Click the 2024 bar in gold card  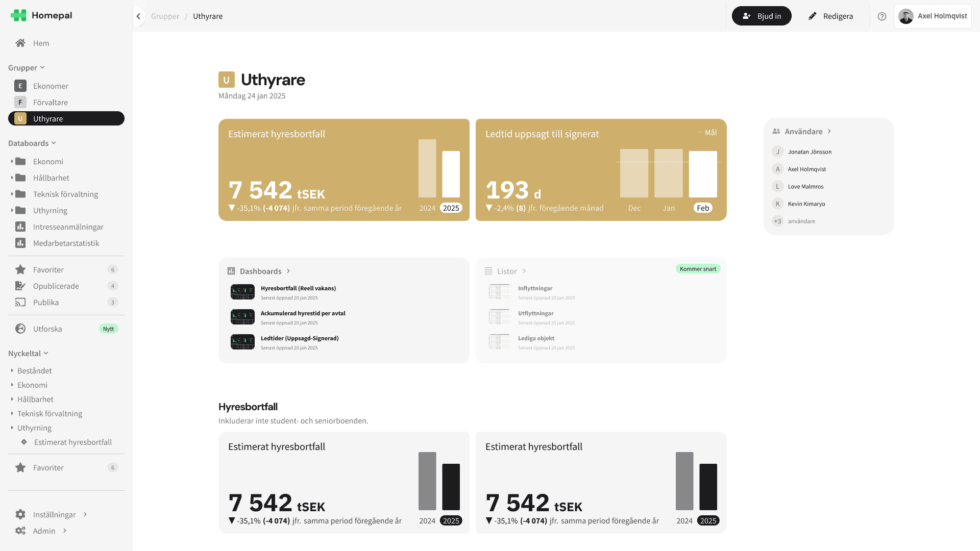click(427, 168)
